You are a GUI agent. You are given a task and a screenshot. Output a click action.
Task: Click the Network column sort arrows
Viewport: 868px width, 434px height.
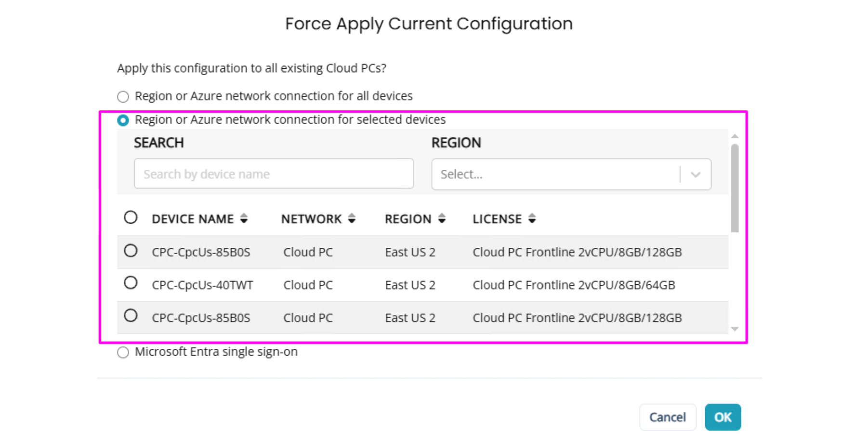point(352,219)
